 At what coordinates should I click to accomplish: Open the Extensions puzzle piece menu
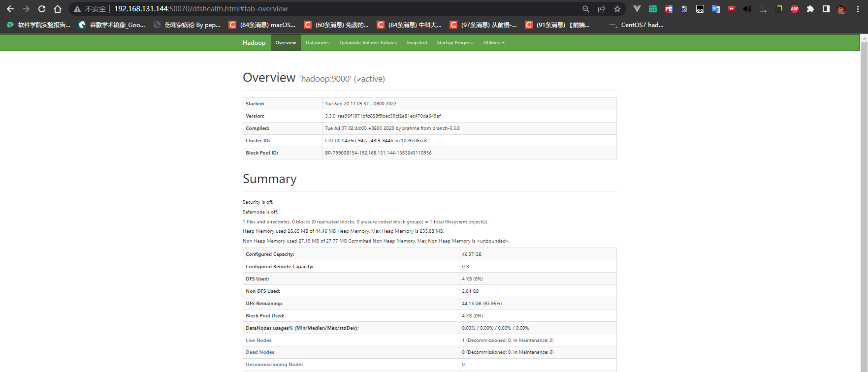[810, 9]
